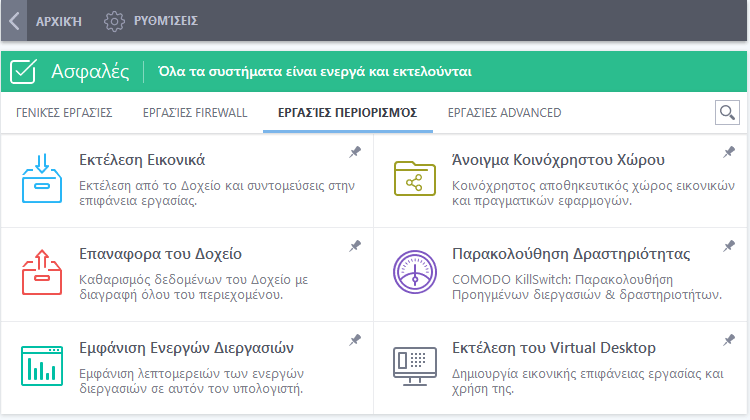Switch to ΕΡΓΑΣΊΕΣ FIREWALL tab
Screen dimensions: 750x420
click(195, 113)
